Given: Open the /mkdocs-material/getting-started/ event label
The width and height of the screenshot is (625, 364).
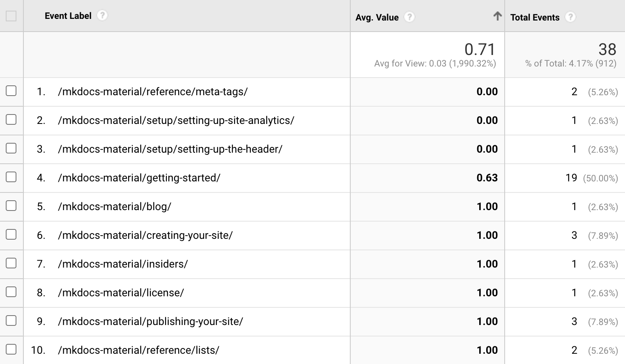Looking at the screenshot, I should coord(139,178).
